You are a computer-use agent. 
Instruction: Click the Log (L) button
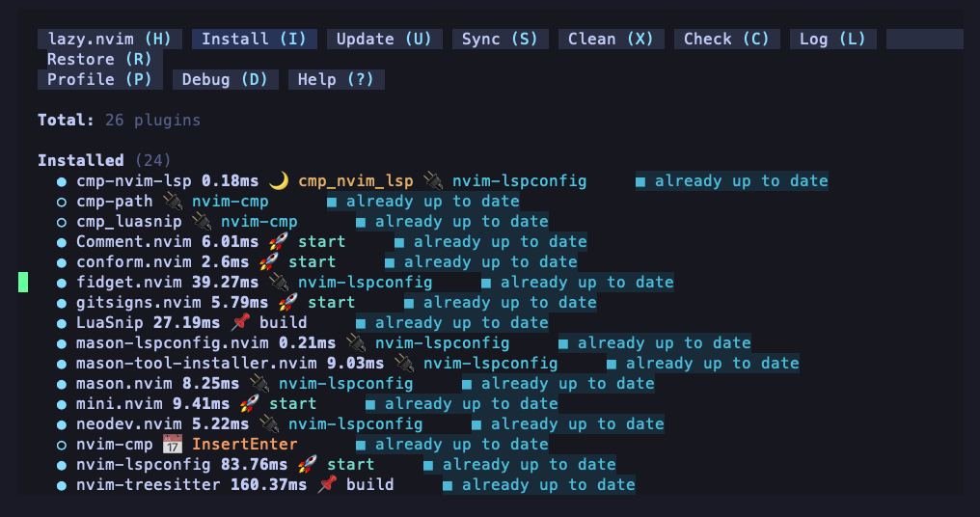coord(832,39)
